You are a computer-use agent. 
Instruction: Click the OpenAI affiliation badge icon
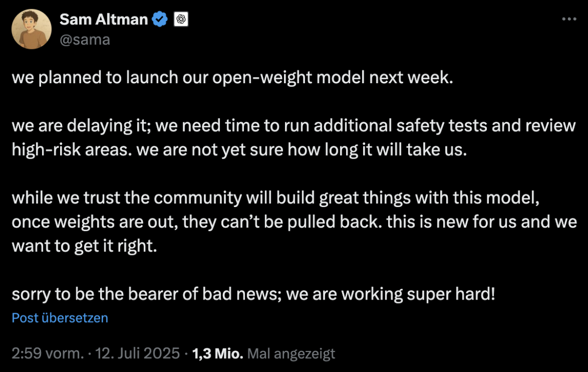click(x=181, y=19)
